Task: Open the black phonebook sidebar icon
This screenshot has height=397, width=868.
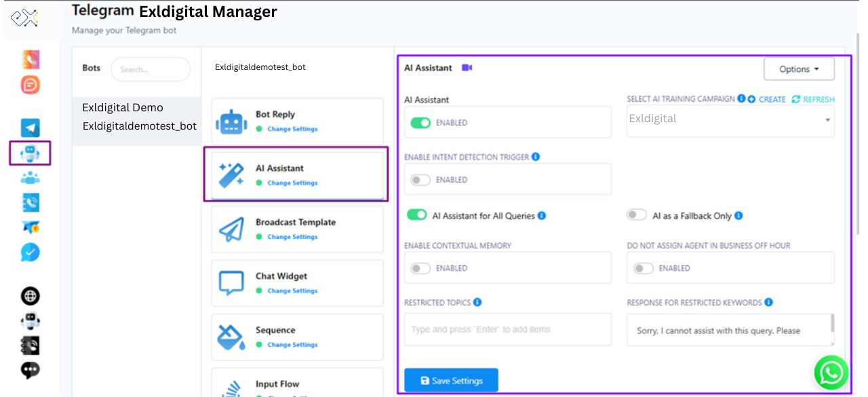Action: coord(30,345)
